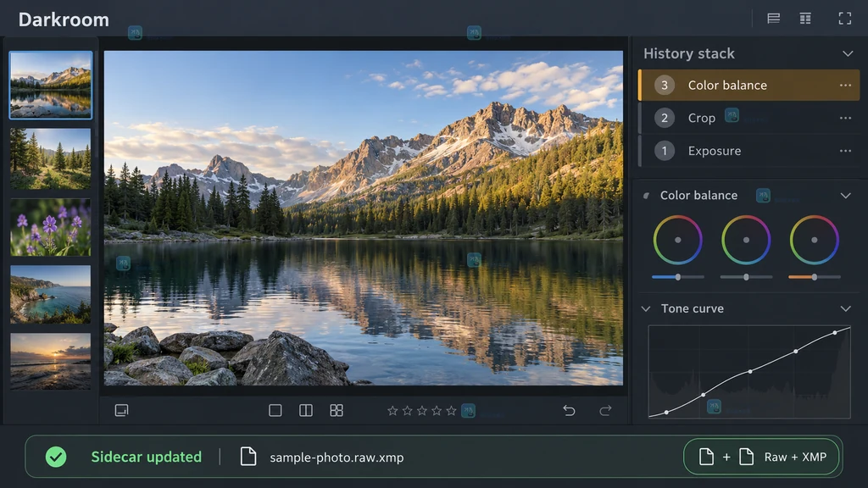This screenshot has height=488, width=868.
Task: Click the number 3 badge in History stack
Action: pyautogui.click(x=665, y=86)
